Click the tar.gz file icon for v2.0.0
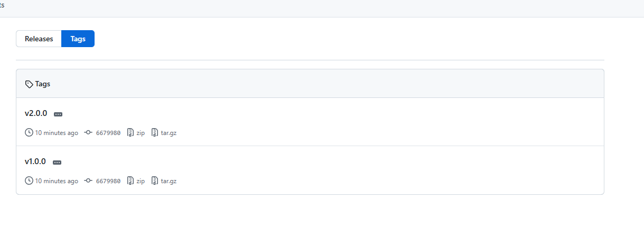 click(155, 132)
